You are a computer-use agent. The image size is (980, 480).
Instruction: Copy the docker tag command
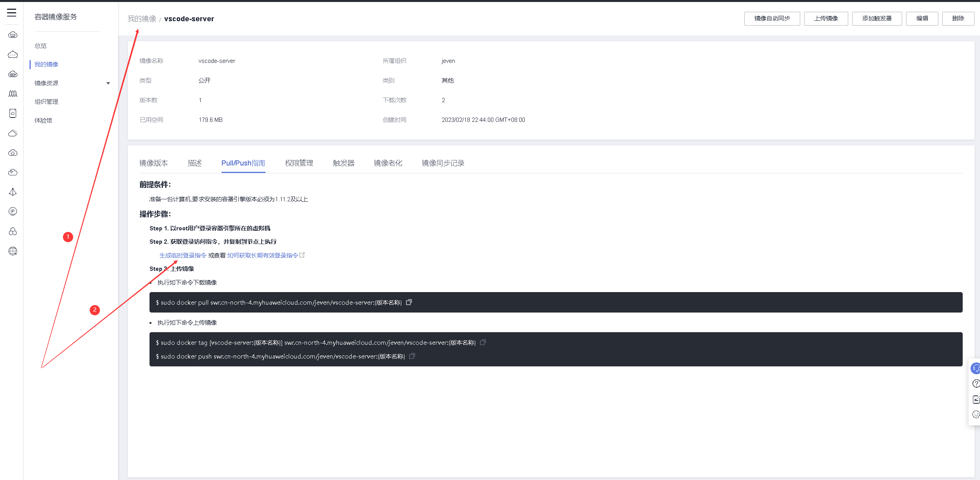483,342
